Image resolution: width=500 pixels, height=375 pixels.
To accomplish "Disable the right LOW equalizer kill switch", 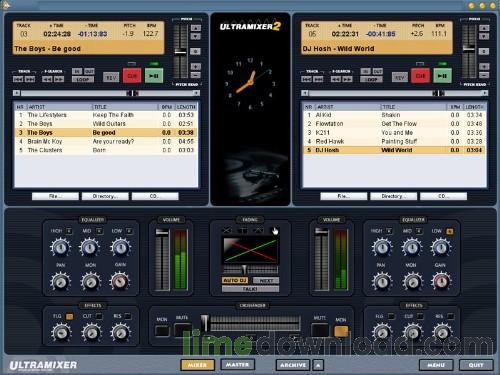I will click(449, 231).
